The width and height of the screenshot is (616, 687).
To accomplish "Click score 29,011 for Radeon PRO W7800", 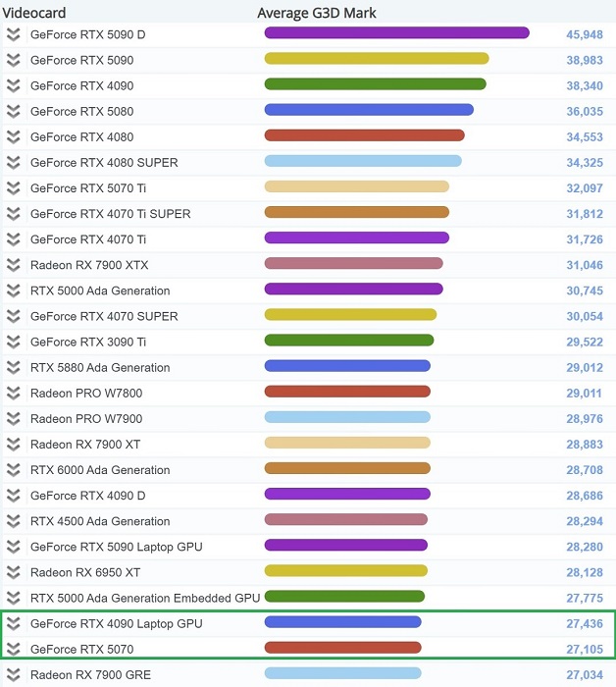I will coord(584,393).
